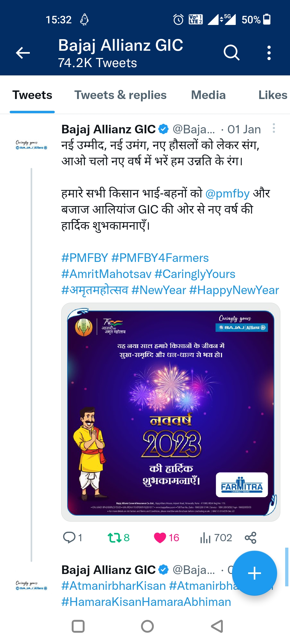Share the New Year tweet

251,538
